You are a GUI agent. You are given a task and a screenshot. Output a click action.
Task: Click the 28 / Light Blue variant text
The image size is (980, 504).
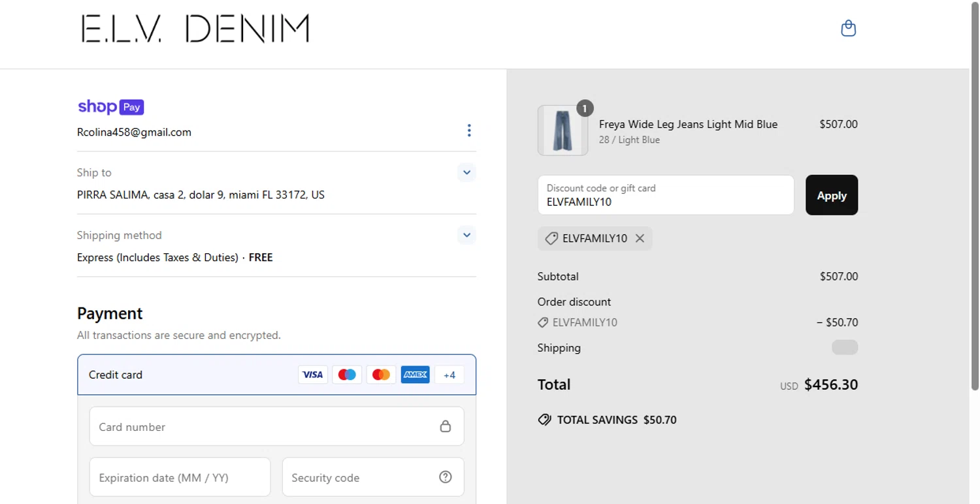coord(629,140)
